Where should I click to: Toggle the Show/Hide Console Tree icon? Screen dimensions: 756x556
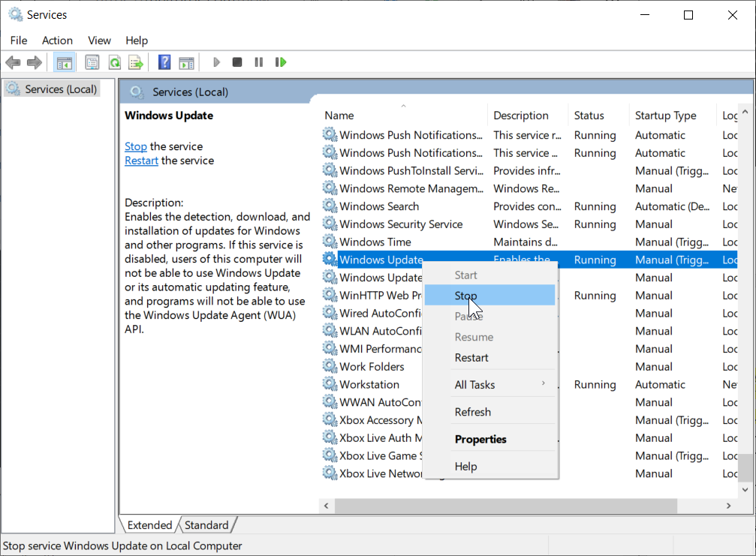click(64, 62)
